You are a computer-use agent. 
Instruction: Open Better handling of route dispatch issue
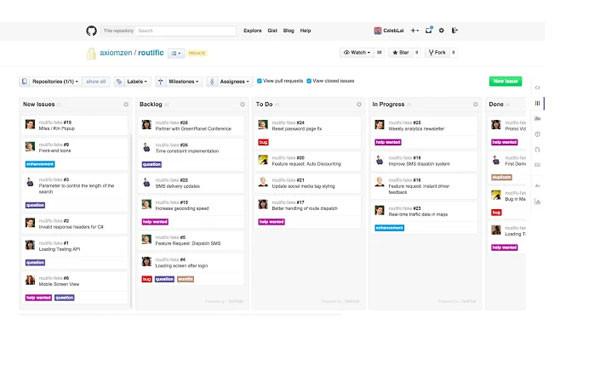(305, 208)
